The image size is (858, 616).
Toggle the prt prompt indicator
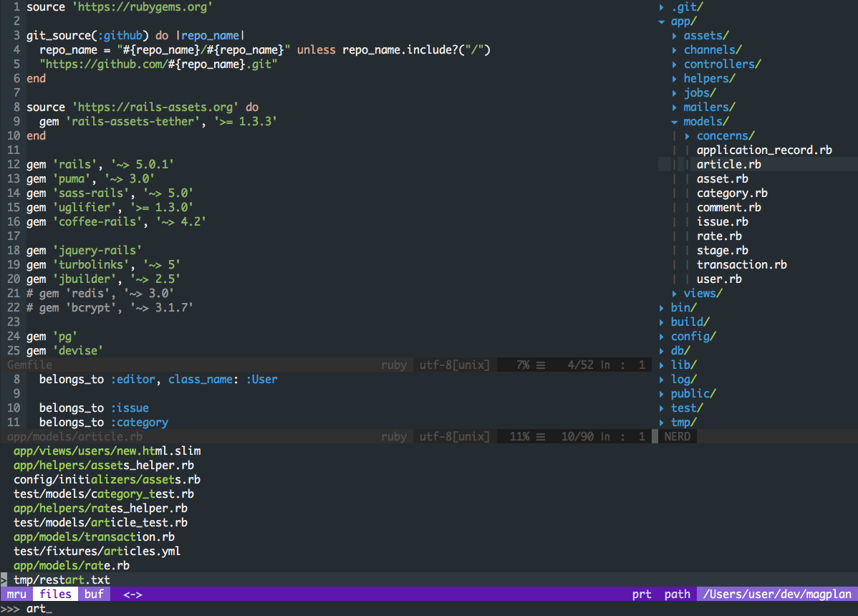tap(642, 594)
